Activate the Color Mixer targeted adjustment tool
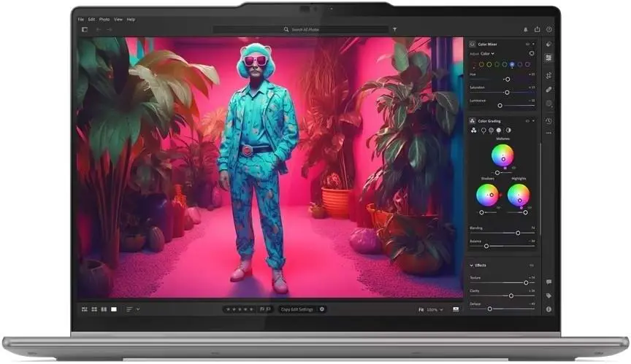The height and width of the screenshot is (364, 631). click(532, 53)
